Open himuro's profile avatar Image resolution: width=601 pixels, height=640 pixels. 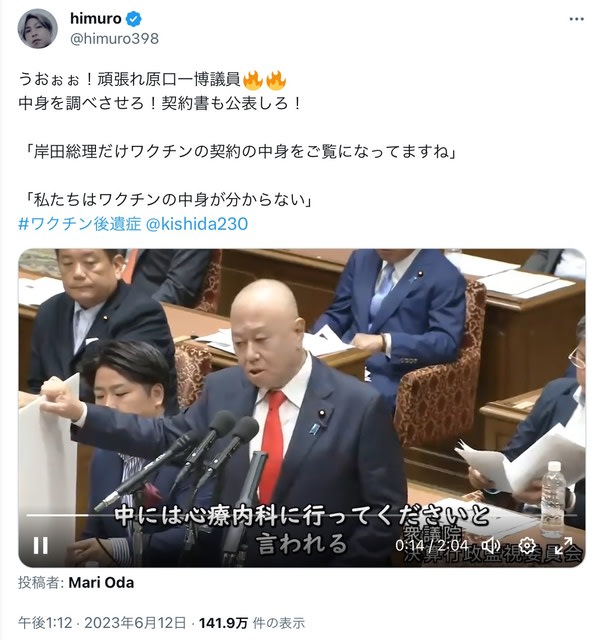pyautogui.click(x=38, y=29)
